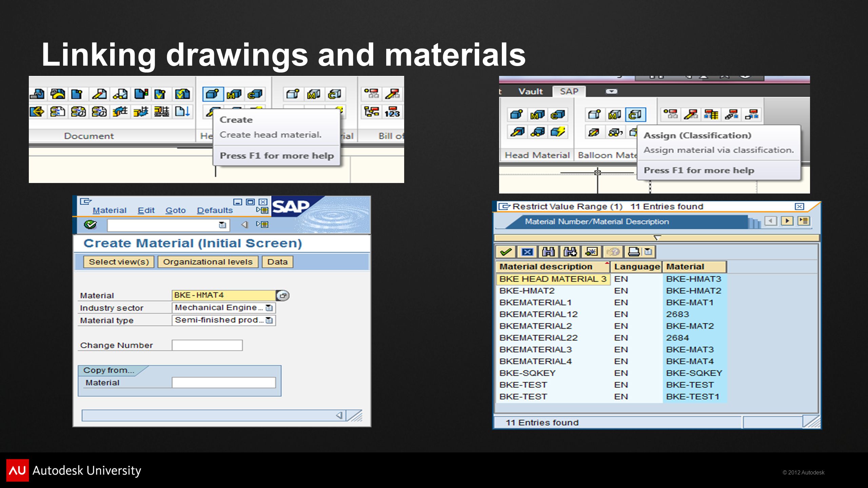Viewport: 868px width, 488px height.
Task: Select the '2684' material cell
Action: click(x=694, y=338)
